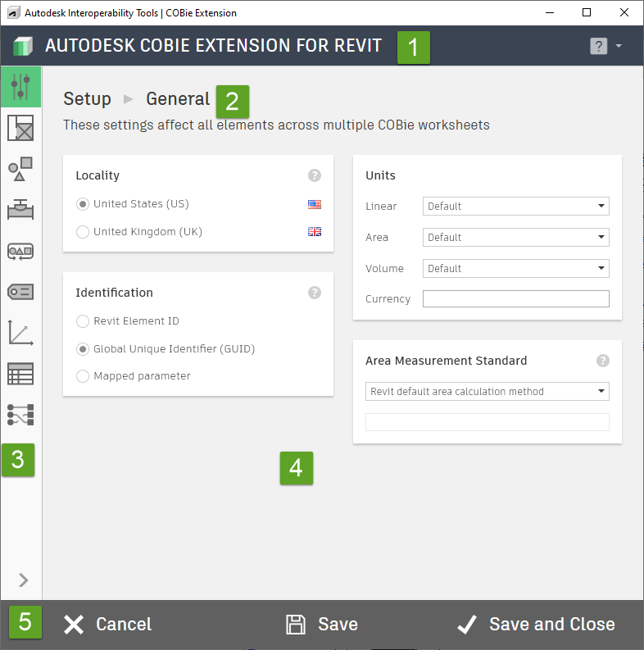Select United States (US) locality

click(133, 204)
